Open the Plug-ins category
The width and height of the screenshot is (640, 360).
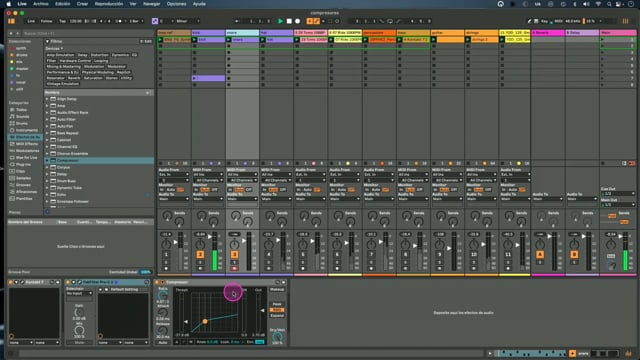tap(20, 164)
